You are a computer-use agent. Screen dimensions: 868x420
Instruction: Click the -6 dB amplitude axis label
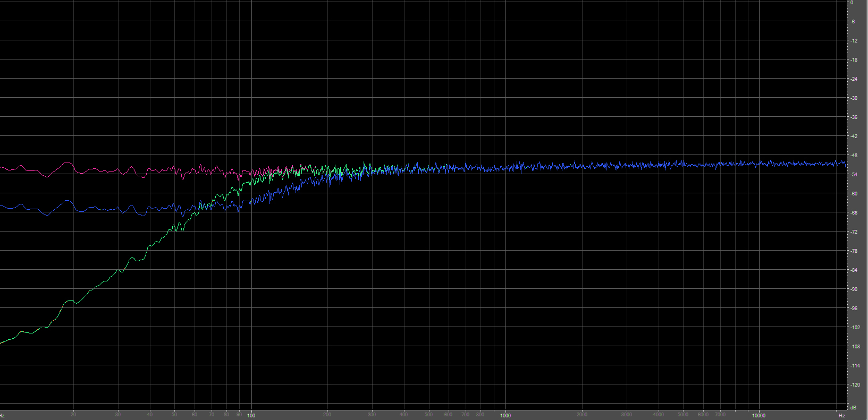852,22
